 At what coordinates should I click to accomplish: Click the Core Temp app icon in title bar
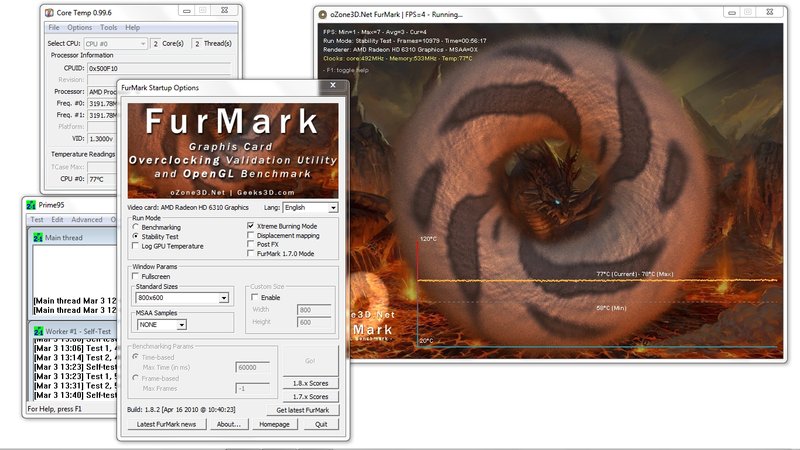pyautogui.click(x=49, y=13)
